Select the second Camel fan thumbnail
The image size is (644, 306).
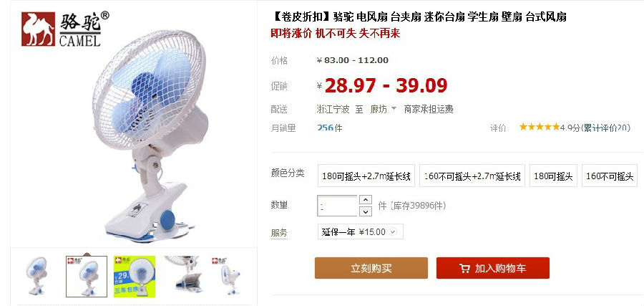pos(87,276)
